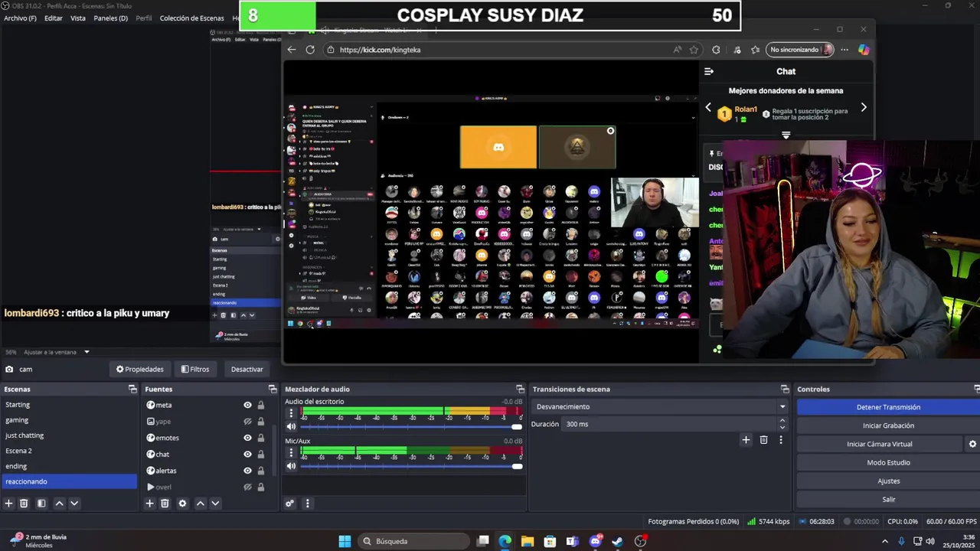The image size is (980, 551).
Task: Hide the chat source
Action: tap(247, 455)
